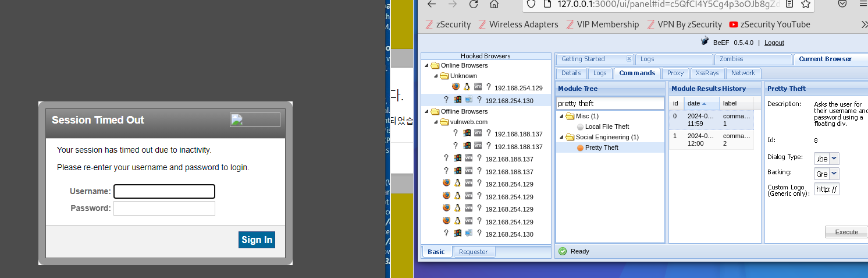Switch to the Proxy sub-tab
Viewport: 868px width, 278px height.
pos(675,73)
